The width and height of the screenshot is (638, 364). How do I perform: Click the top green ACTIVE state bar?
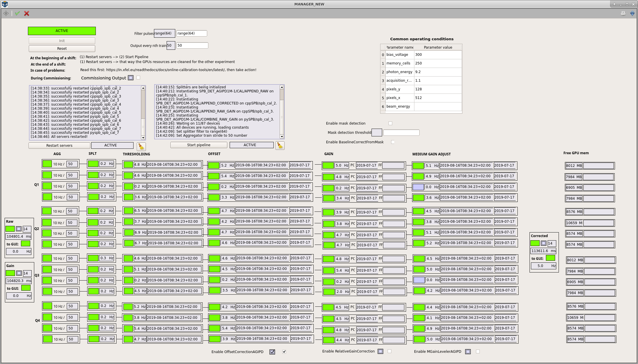[62, 31]
